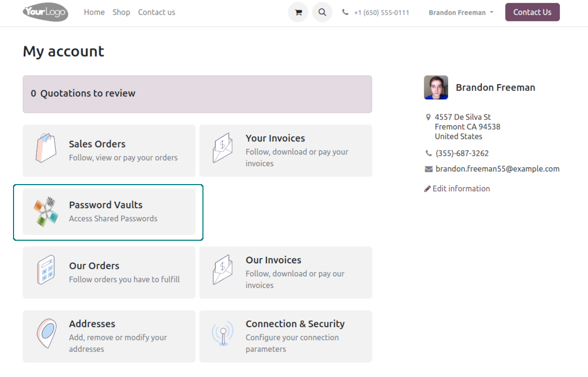Open the Quotations to review banner

click(197, 94)
